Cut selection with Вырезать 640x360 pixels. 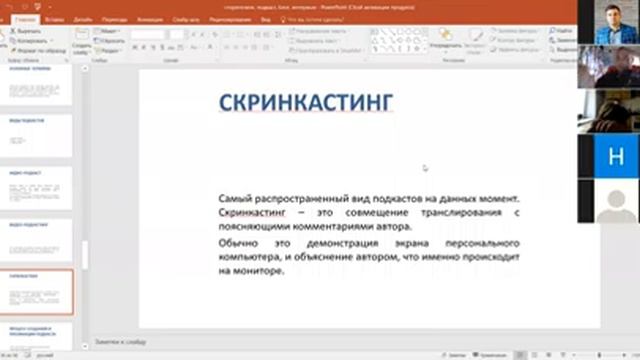coord(25,31)
